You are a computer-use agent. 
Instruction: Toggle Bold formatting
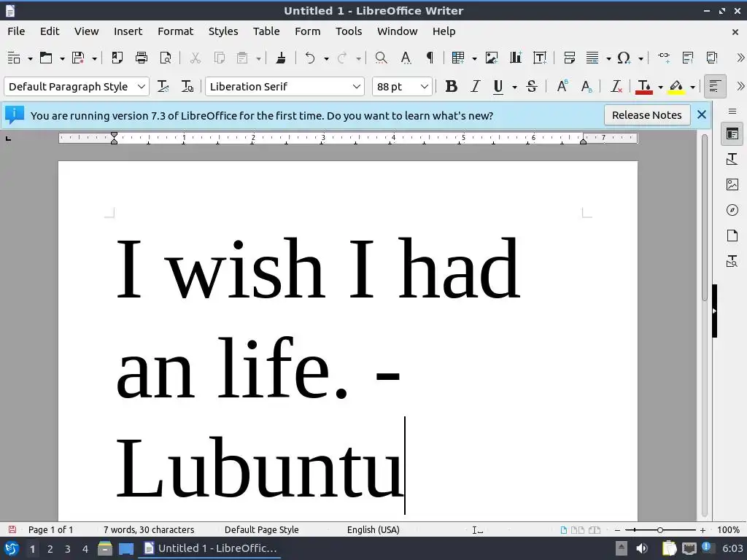coord(451,87)
